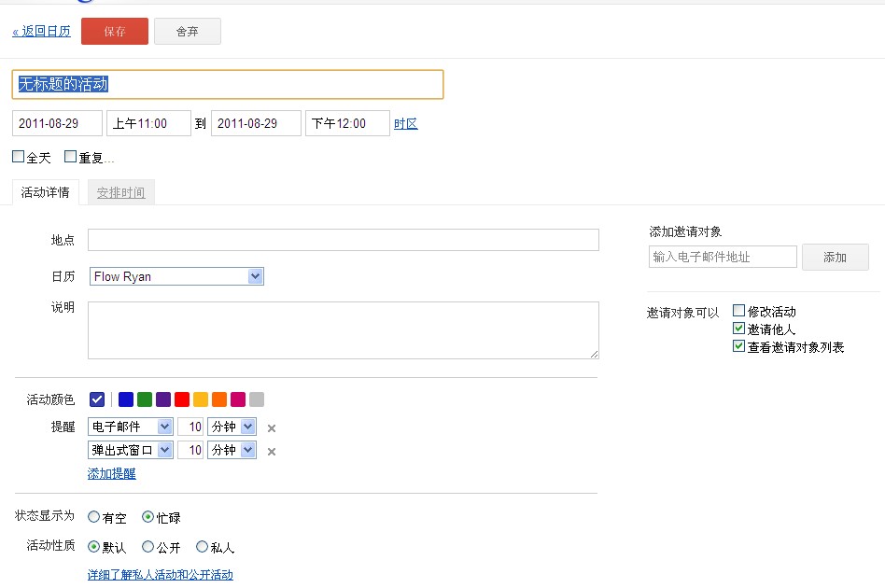Choose the blue event color swatch
The width and height of the screenshot is (885, 588).
[126, 399]
